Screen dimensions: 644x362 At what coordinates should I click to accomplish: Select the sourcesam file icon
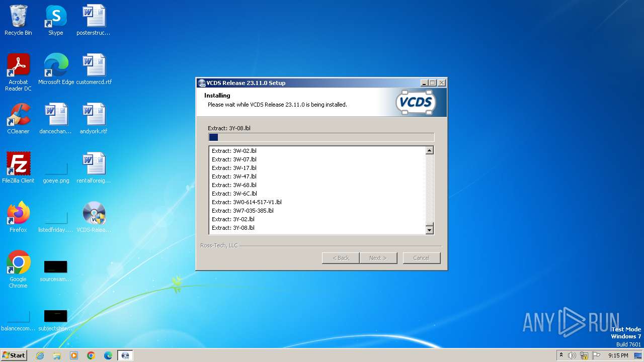click(x=56, y=270)
